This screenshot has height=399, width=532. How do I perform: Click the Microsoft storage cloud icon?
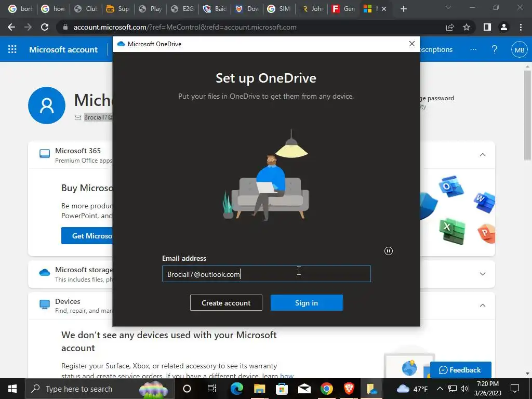pos(45,272)
